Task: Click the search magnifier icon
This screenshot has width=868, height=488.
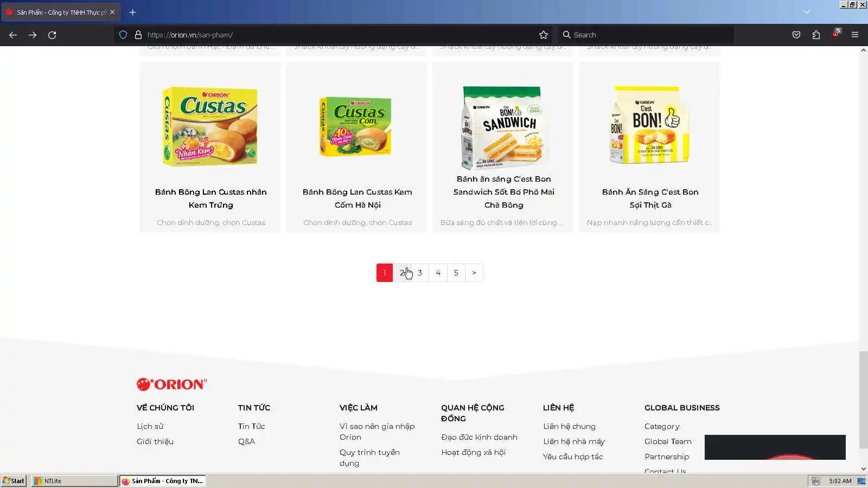Action: (x=567, y=35)
